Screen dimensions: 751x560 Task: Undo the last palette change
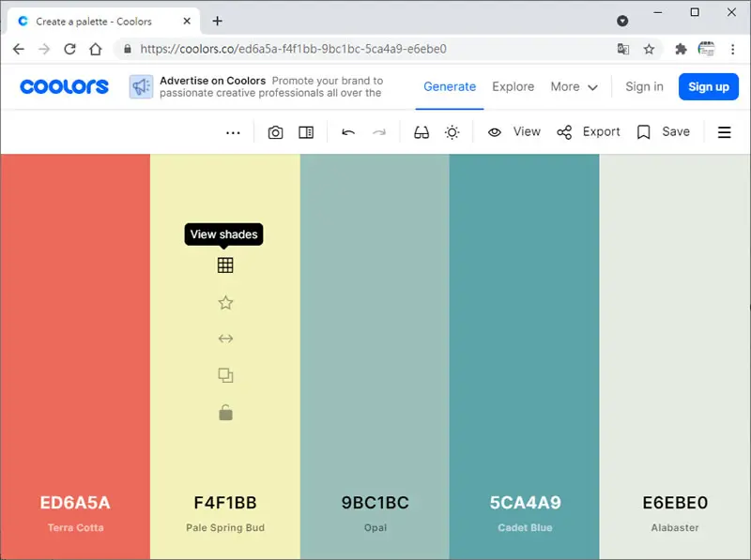click(348, 132)
